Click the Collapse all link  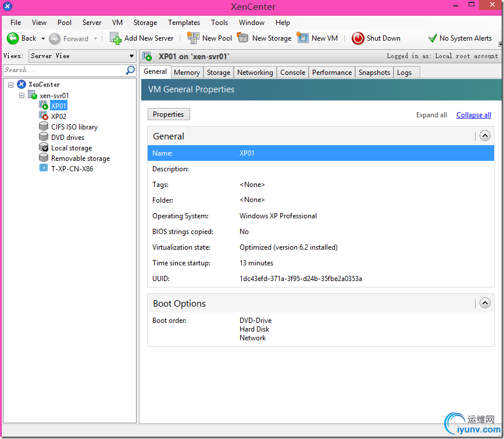(x=473, y=114)
